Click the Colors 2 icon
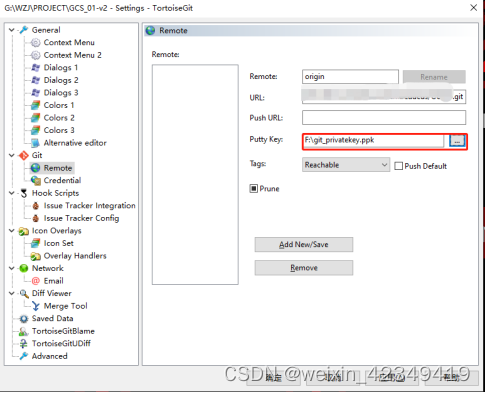This screenshot has width=485, height=393. click(36, 118)
